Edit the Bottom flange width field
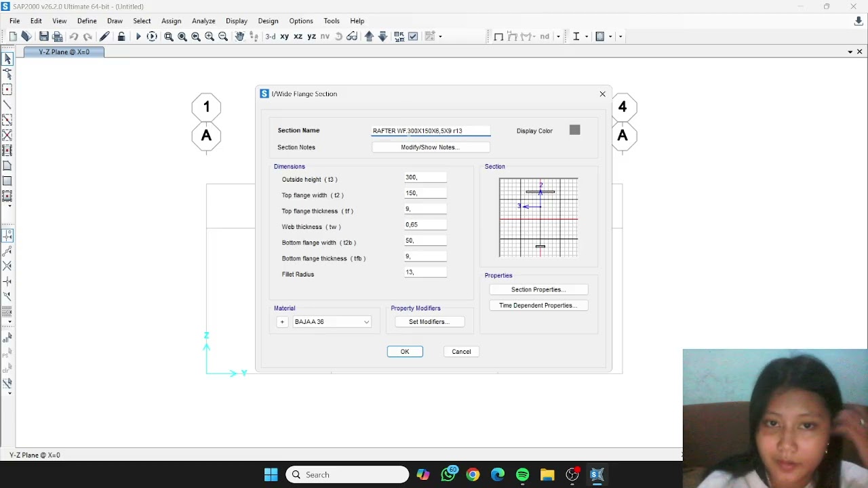The image size is (868, 488). point(426,241)
